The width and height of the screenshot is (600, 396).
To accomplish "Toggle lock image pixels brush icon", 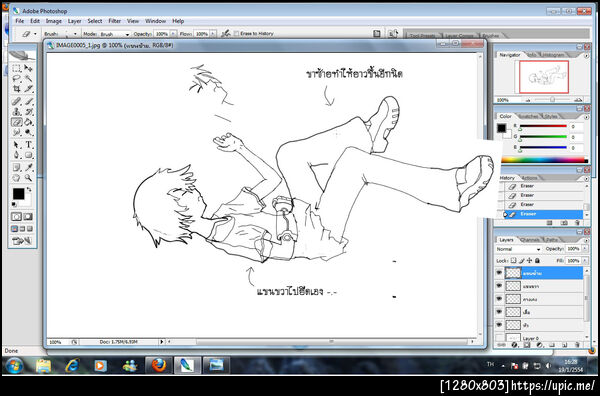I will coord(522,261).
